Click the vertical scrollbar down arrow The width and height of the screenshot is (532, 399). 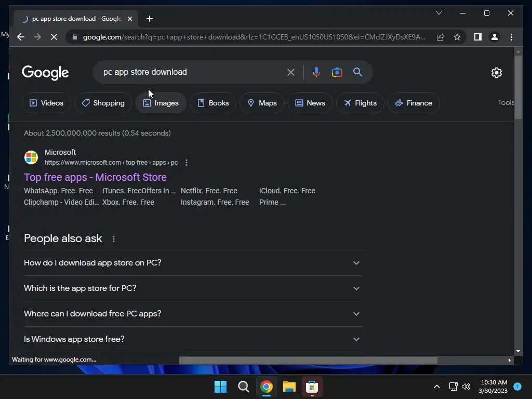(518, 352)
